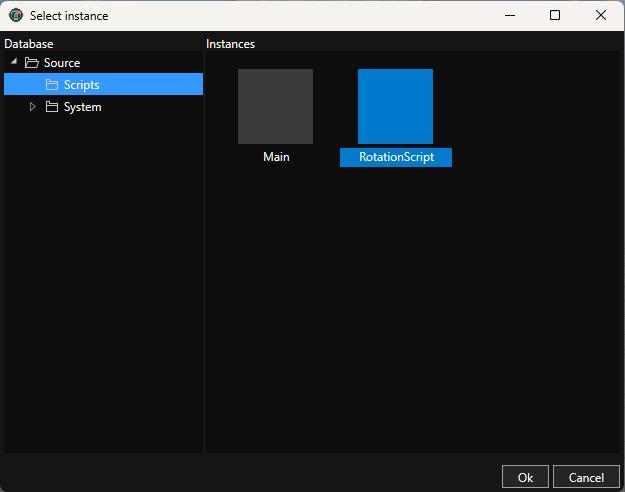Select the Main instance thumbnail

275,106
